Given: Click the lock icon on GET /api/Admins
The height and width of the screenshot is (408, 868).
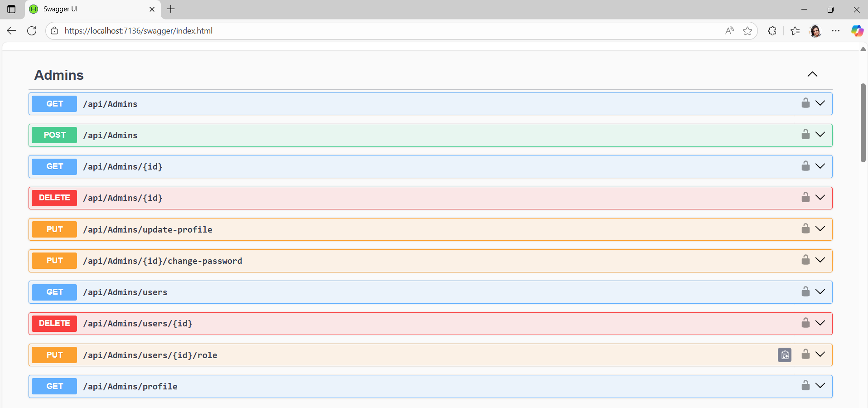Looking at the screenshot, I should 805,103.
